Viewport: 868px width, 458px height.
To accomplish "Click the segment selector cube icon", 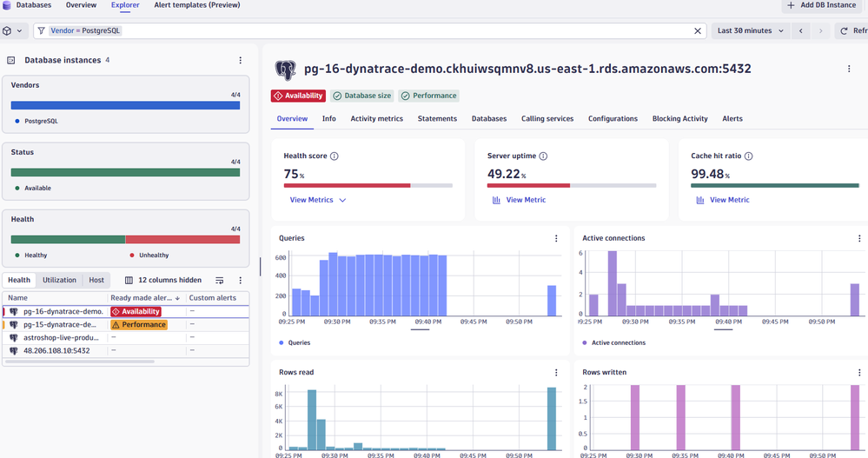I will (7, 31).
